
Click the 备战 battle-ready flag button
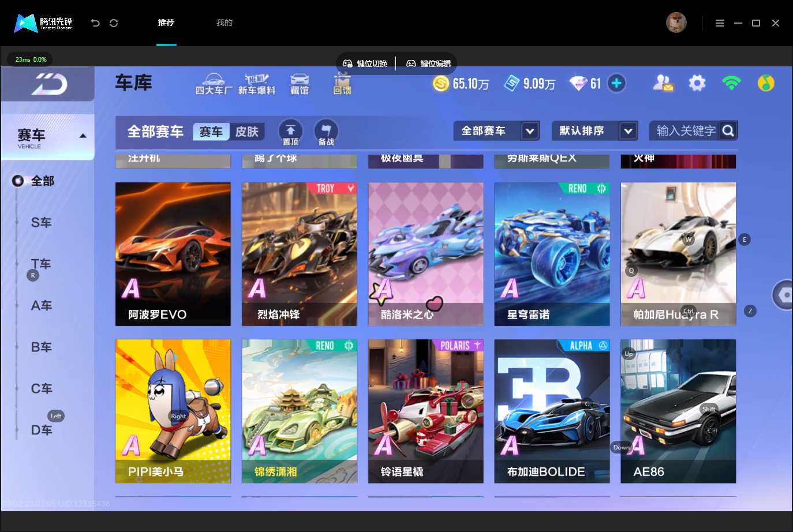(x=326, y=132)
